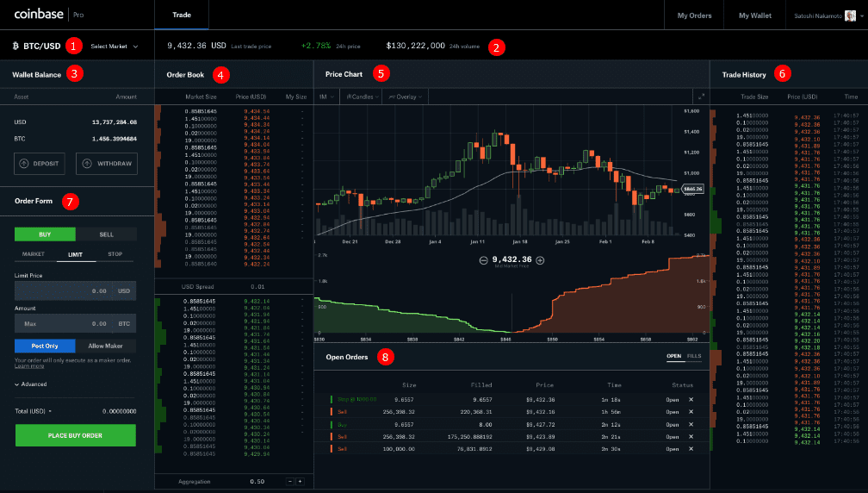Decrease order book aggregation with minus button
This screenshot has height=493, width=868.
(x=290, y=481)
